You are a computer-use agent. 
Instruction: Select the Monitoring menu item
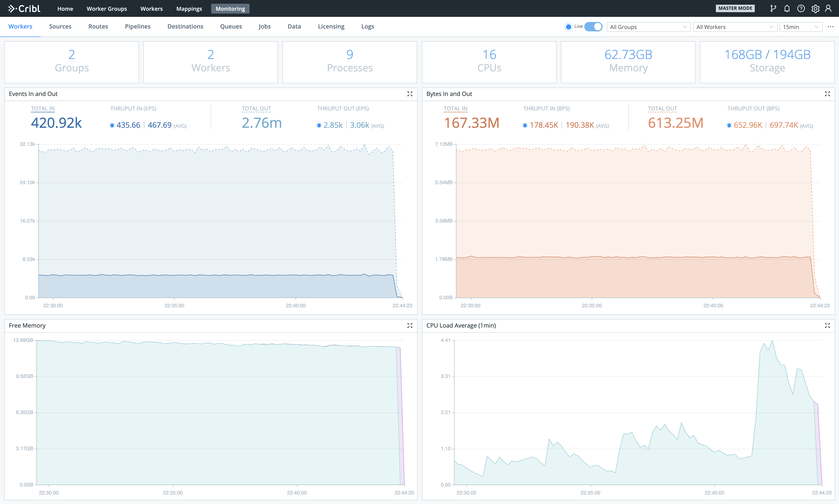pos(230,8)
